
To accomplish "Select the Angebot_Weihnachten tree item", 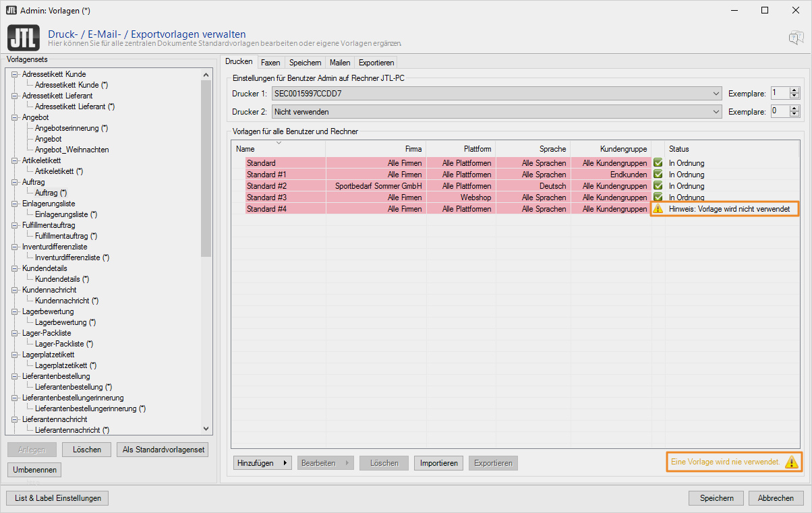I will (x=71, y=150).
